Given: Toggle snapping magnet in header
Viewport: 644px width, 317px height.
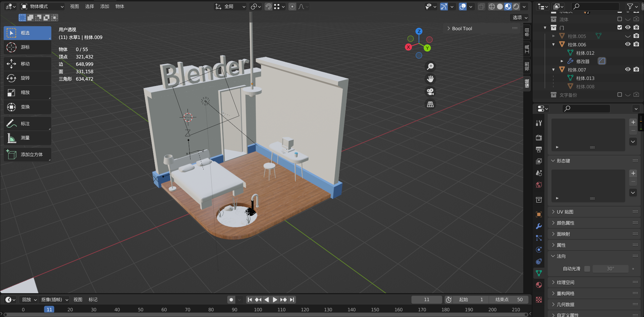Looking at the screenshot, I should [x=268, y=6].
